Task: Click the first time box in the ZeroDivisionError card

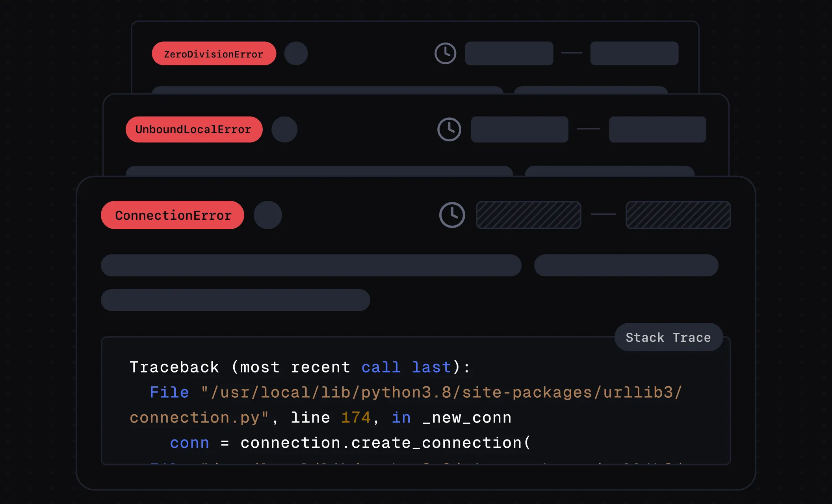Action: click(509, 53)
